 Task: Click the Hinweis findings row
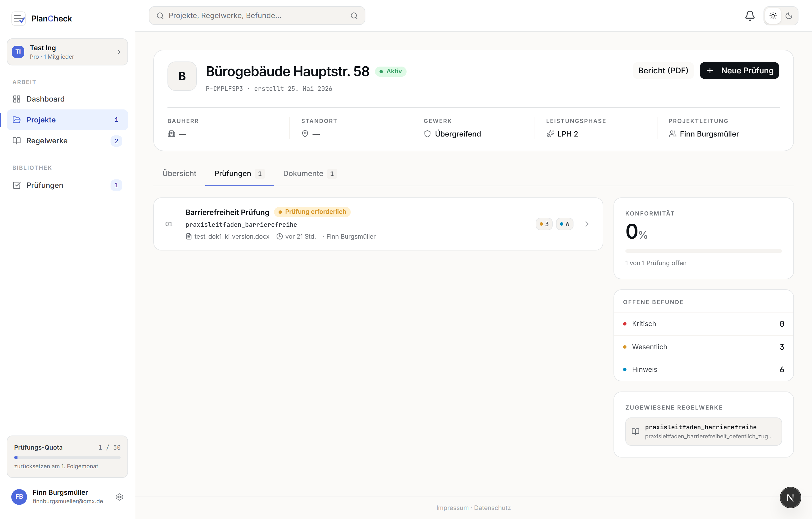(703, 370)
